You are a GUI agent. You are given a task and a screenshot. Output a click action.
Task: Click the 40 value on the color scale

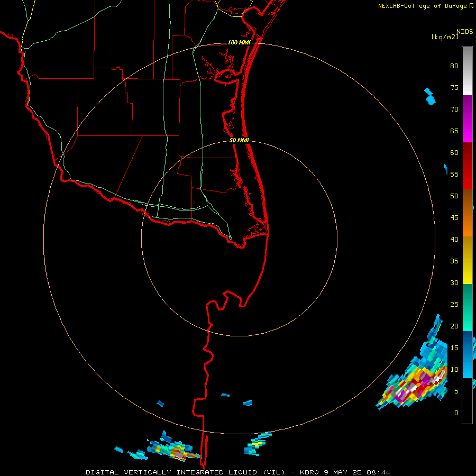tap(454, 239)
